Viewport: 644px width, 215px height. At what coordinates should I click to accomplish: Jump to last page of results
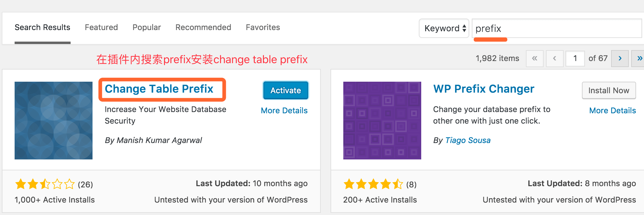click(639, 58)
